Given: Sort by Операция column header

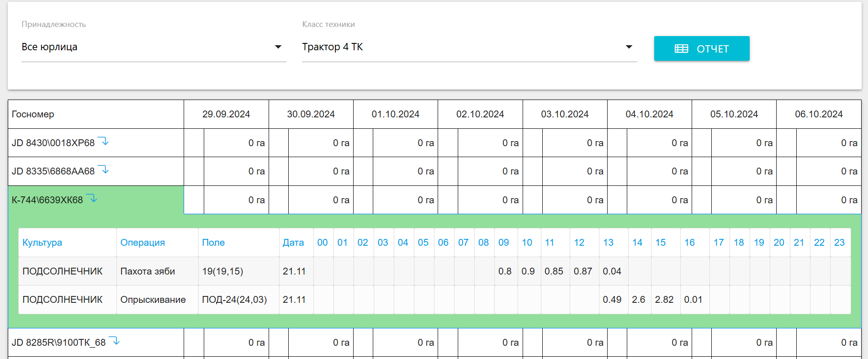Looking at the screenshot, I should coord(143,243).
